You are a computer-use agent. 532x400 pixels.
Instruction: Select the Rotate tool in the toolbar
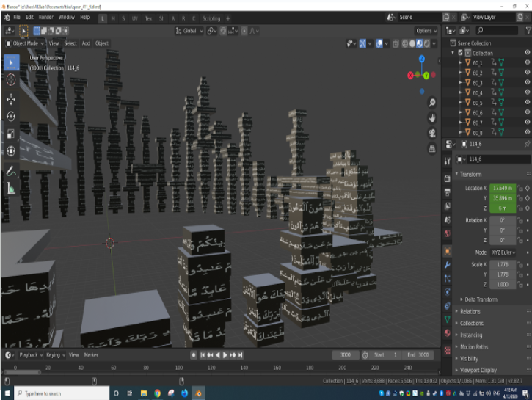[11, 116]
